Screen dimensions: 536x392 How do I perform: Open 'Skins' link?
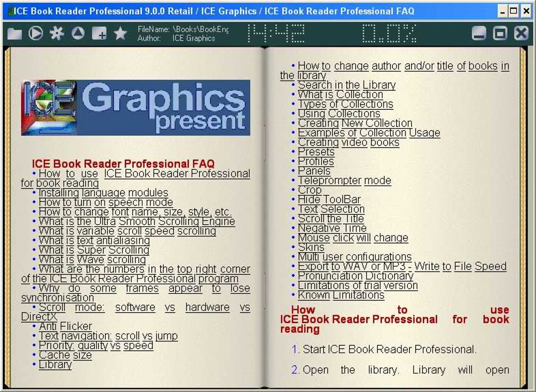point(311,247)
